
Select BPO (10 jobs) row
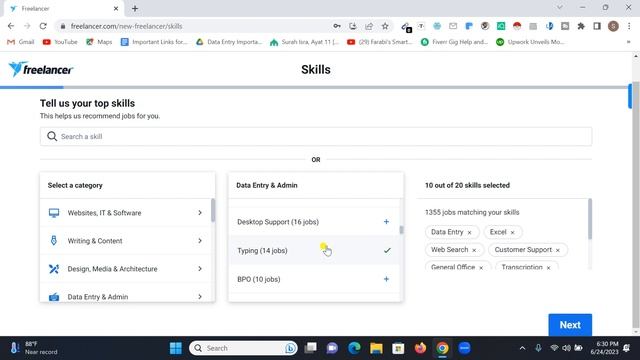coord(314,279)
